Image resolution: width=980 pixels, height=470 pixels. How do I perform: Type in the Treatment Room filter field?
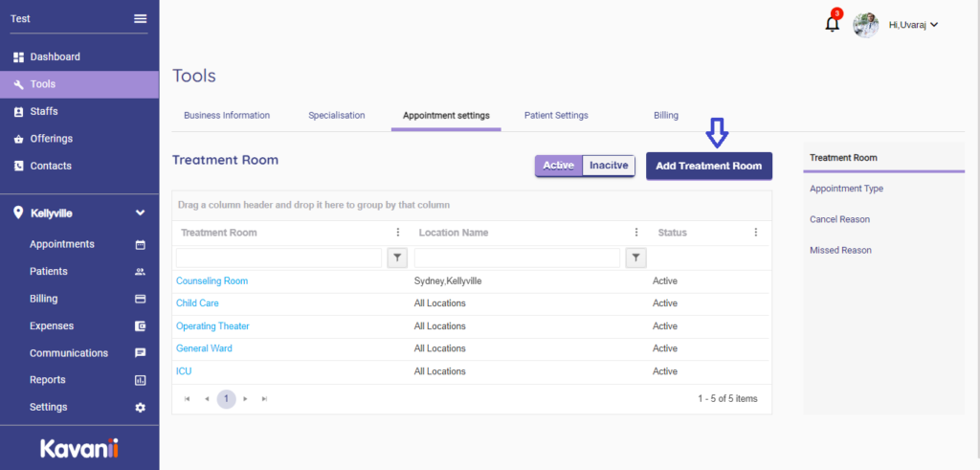click(x=278, y=257)
